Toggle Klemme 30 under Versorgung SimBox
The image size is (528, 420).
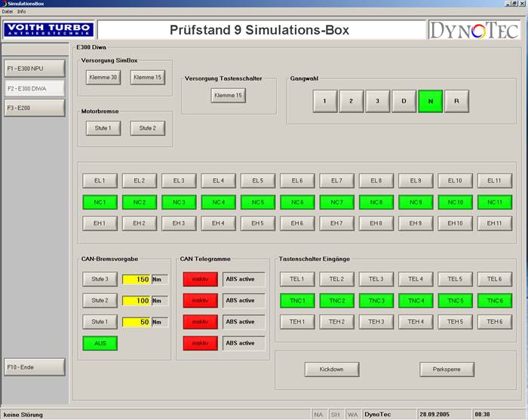pos(103,77)
